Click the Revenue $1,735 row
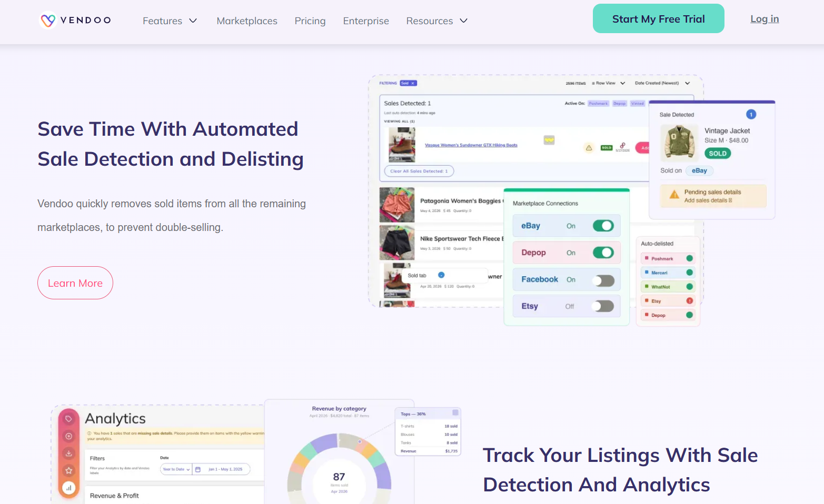Image resolution: width=824 pixels, height=504 pixels. [429, 451]
